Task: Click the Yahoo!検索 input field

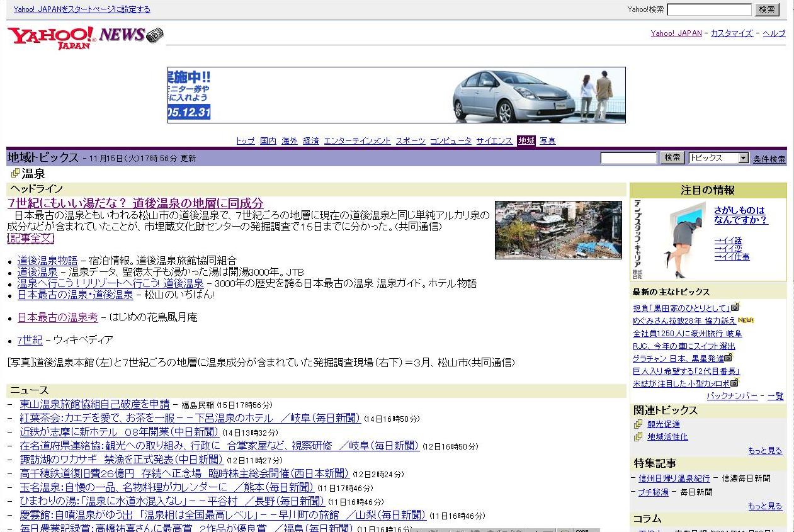Action: [x=709, y=9]
